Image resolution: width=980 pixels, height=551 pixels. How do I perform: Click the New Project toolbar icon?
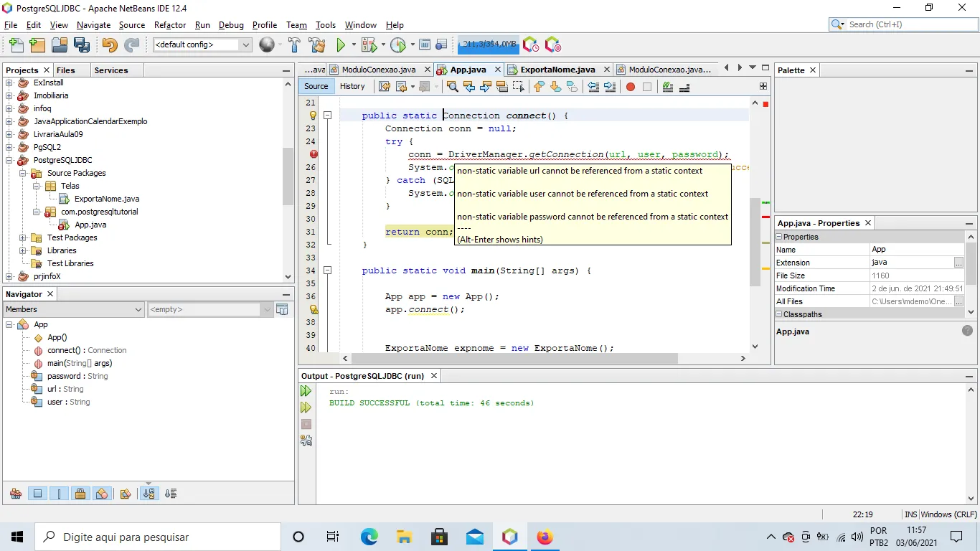pyautogui.click(x=37, y=45)
